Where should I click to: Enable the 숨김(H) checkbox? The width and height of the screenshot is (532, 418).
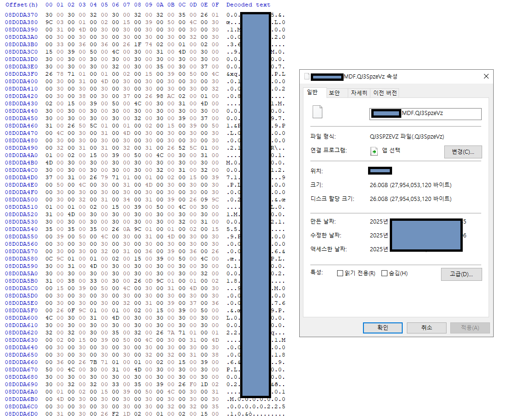(x=384, y=273)
